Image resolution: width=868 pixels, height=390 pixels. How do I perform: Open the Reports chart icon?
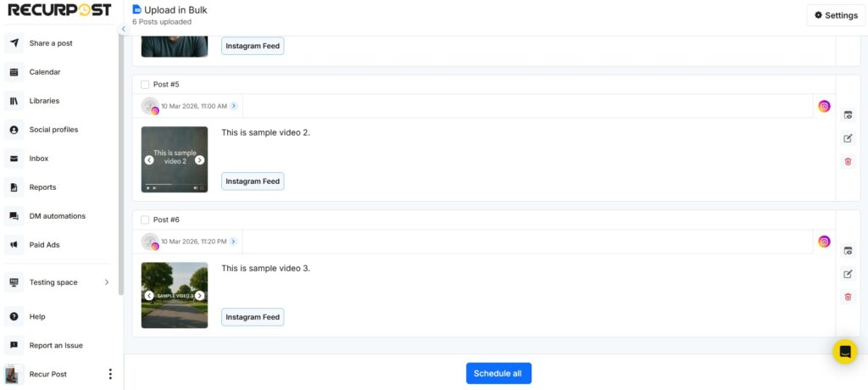click(x=14, y=187)
